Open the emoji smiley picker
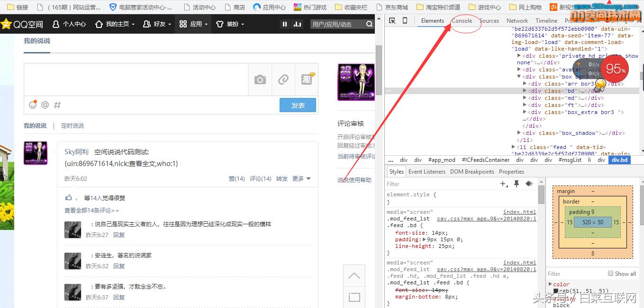Screen dimensions: 644x308 coord(33,105)
